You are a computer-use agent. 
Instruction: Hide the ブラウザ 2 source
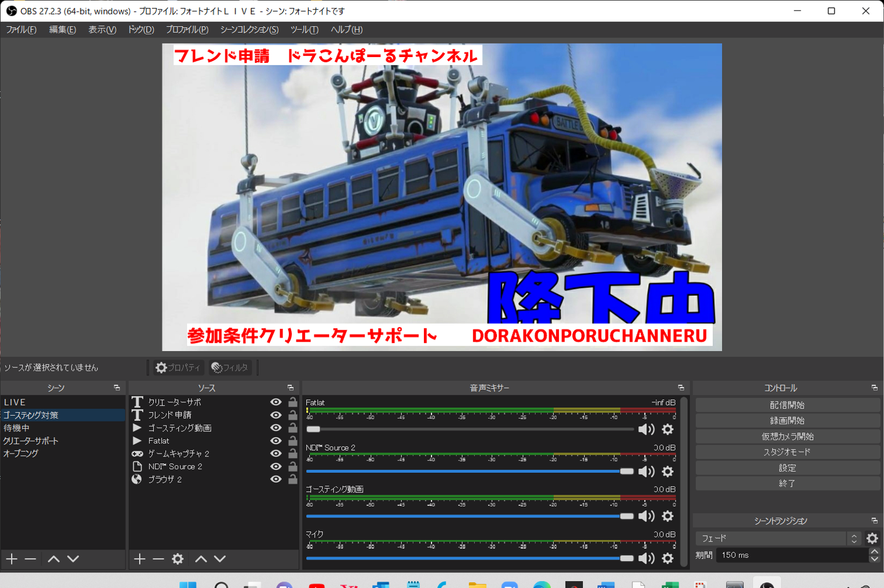tap(276, 479)
